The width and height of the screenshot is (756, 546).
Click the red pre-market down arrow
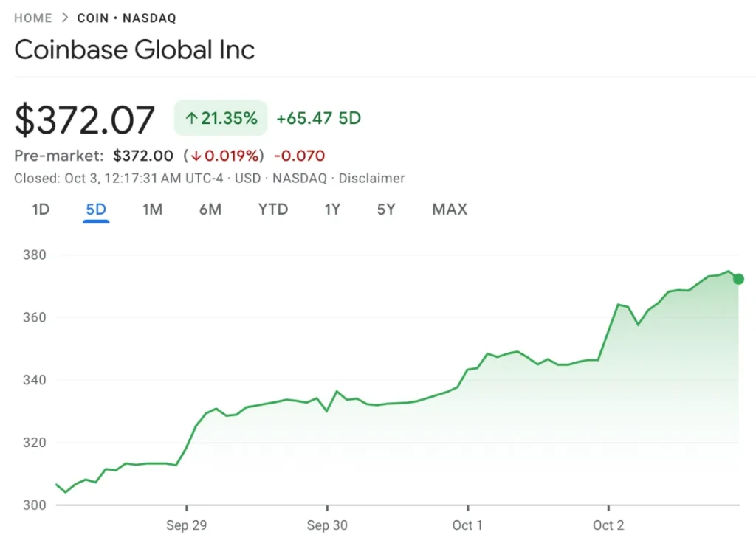[x=197, y=156]
